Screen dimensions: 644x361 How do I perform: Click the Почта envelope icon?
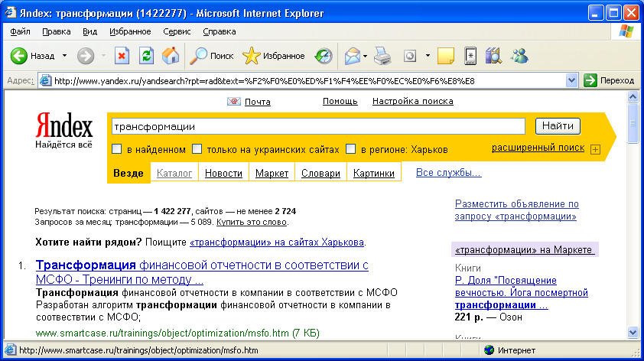[234, 102]
